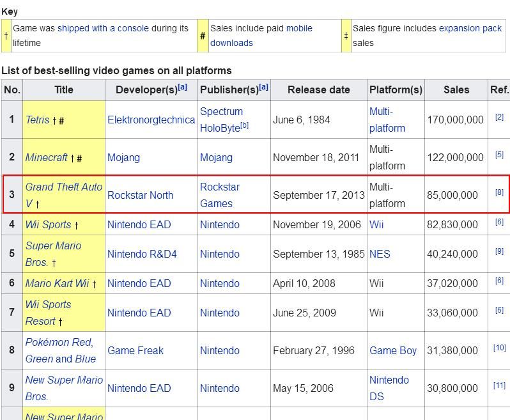510x420 pixels.
Task: Open Nintendo publisher link in Pokémon row
Action: 220,350
